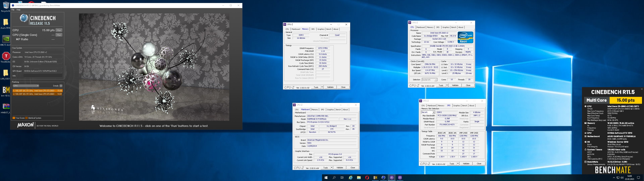Open the Cinebench Help menu

click(18, 10)
